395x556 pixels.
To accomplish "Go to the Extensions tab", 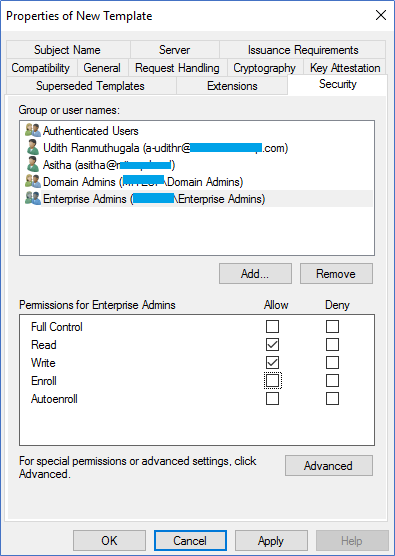I will click(x=232, y=86).
